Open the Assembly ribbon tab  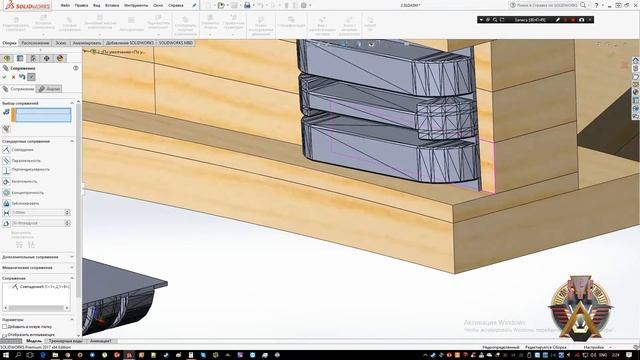coord(9,43)
